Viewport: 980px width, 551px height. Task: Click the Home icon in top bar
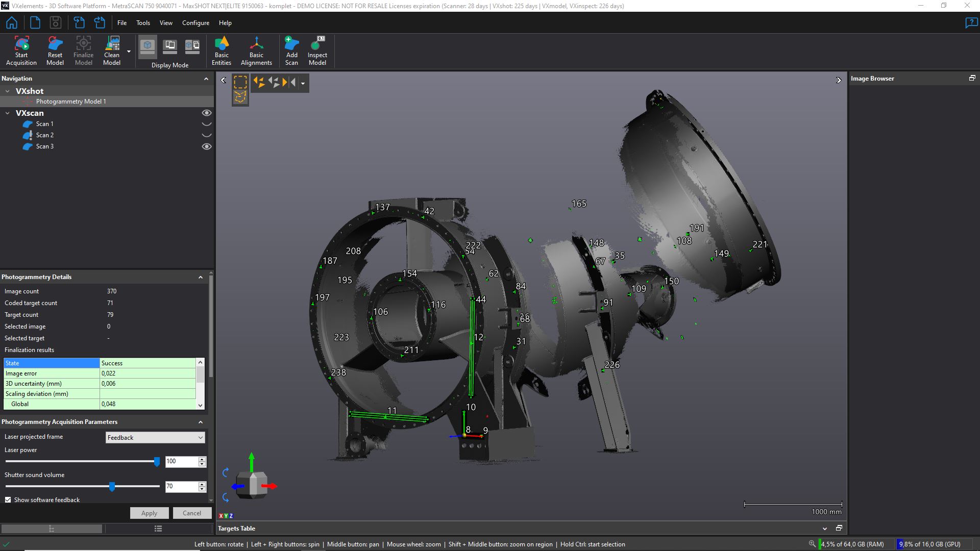[x=12, y=23]
